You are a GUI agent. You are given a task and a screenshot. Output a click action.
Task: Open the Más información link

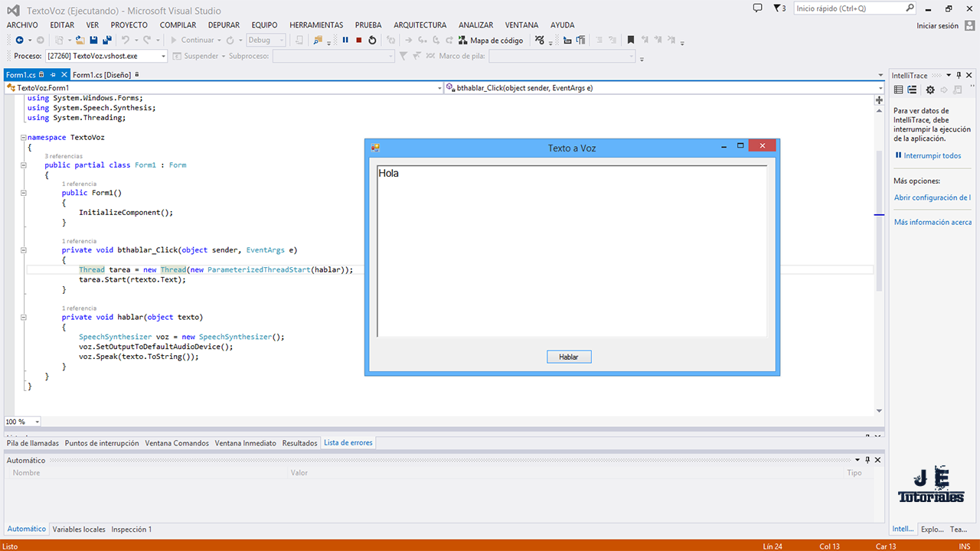[x=933, y=222]
